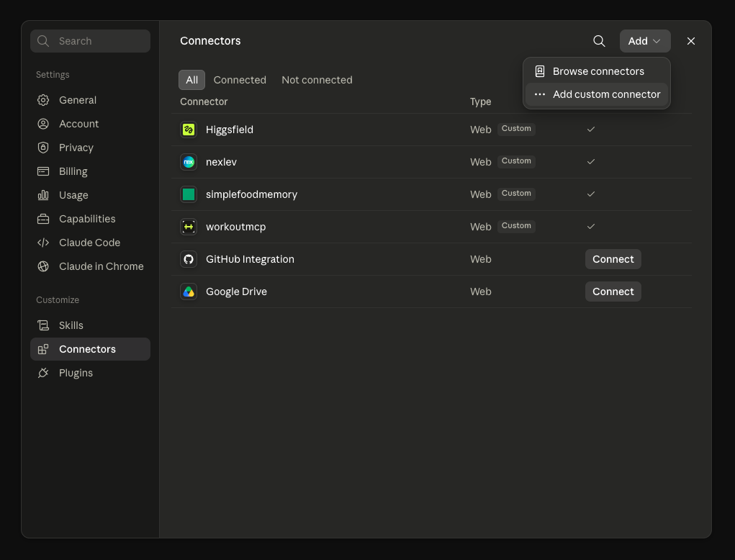Select the GitHub Integration name
The image size is (735, 560).
pos(250,259)
